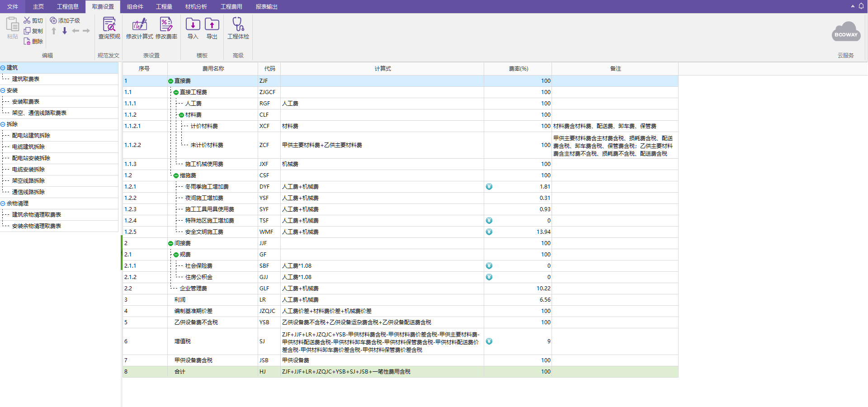
Task: Select 配电站建筑拆除 in the tree
Action: pyautogui.click(x=31, y=136)
